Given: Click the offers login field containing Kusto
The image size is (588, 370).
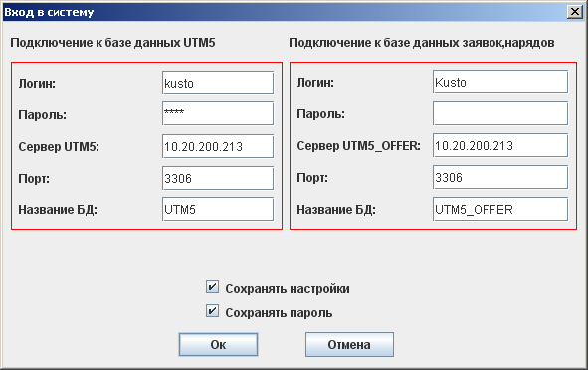Looking at the screenshot, I should tap(500, 82).
